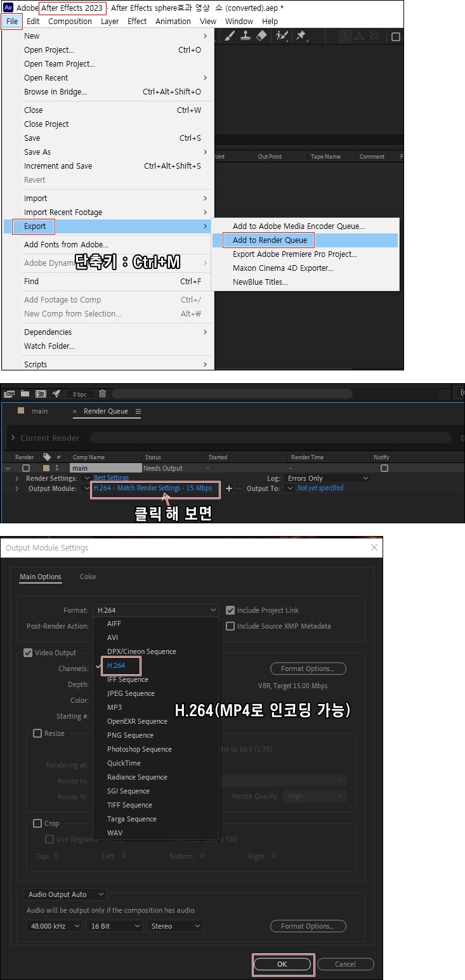Switch to the main timeline tab
Image resolution: width=465 pixels, height=980 pixels.
click(x=40, y=411)
